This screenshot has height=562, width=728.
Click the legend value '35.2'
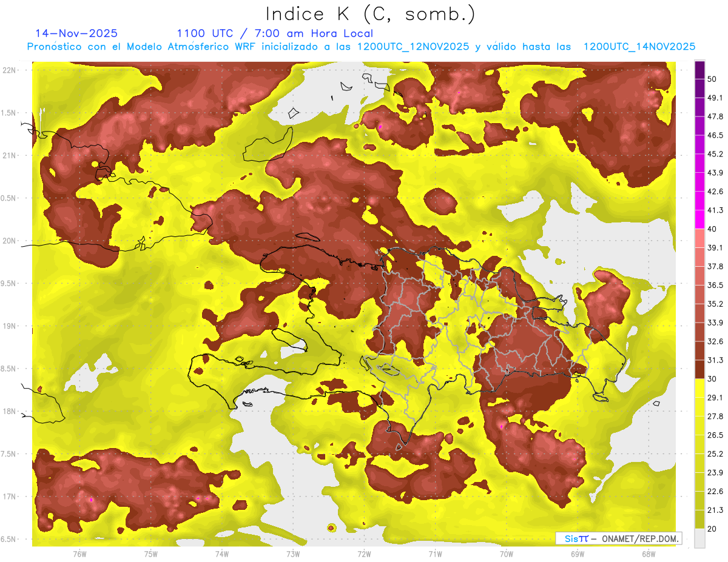point(715,304)
